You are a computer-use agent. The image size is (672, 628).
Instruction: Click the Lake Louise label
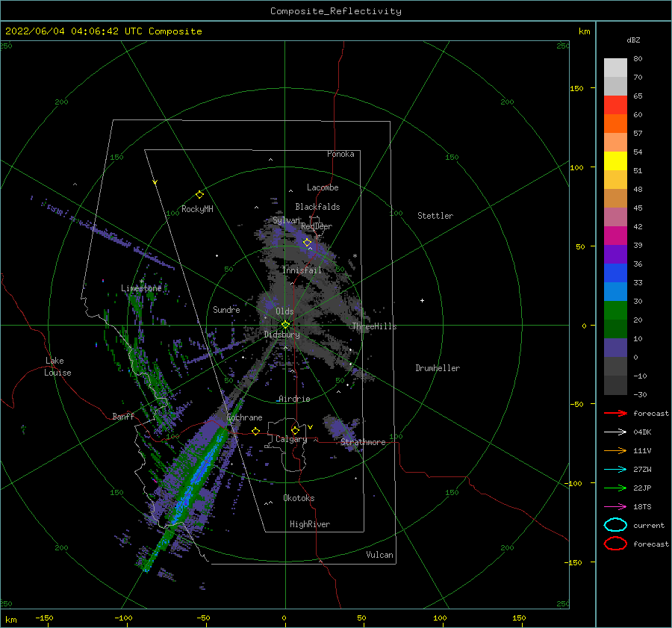coord(57,367)
